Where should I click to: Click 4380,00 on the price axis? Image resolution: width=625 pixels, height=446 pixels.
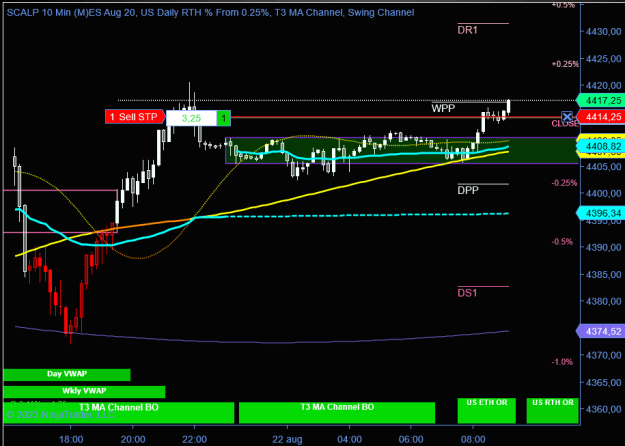[x=603, y=301]
